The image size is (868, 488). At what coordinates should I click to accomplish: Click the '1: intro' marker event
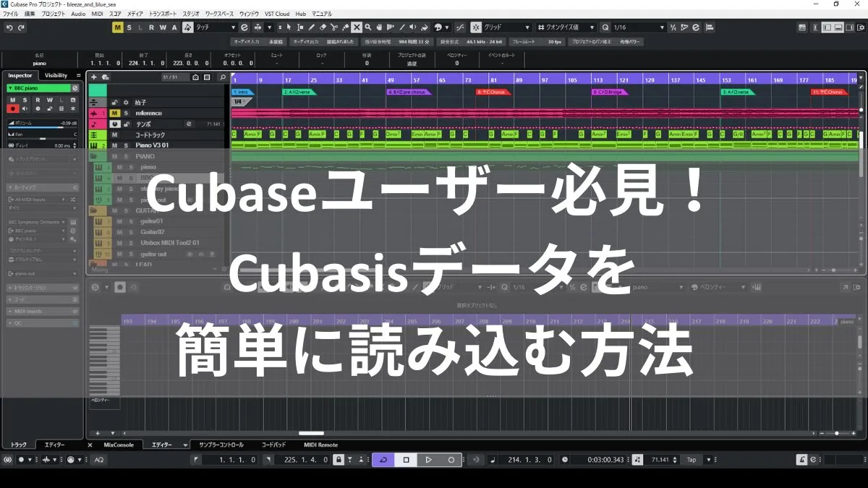(243, 93)
